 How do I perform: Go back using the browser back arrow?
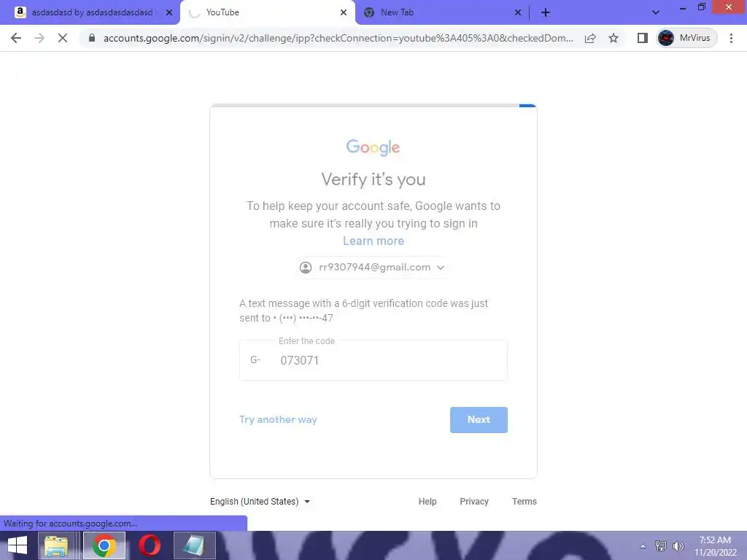[16, 38]
